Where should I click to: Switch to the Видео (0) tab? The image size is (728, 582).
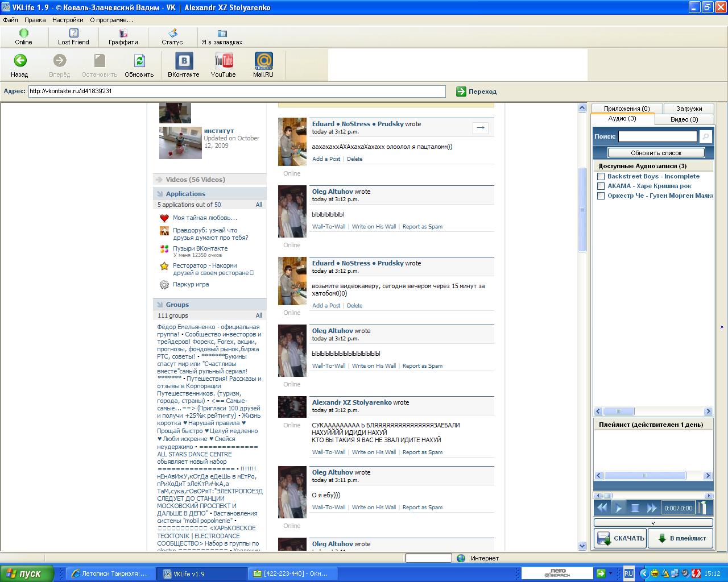(684, 119)
